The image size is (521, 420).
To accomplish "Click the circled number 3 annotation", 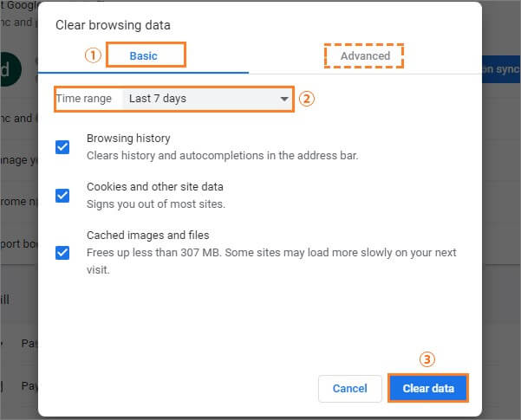I will 427,359.
